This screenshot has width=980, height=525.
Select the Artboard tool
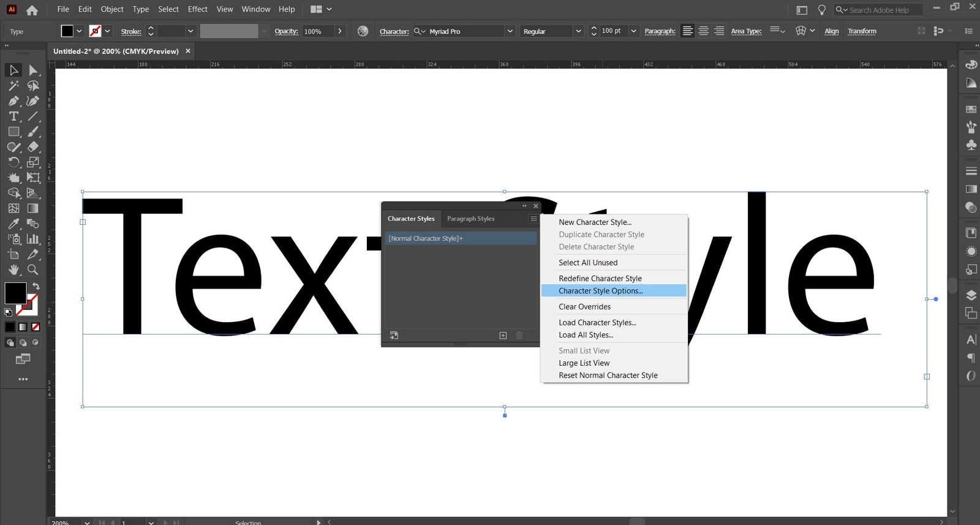[13, 254]
